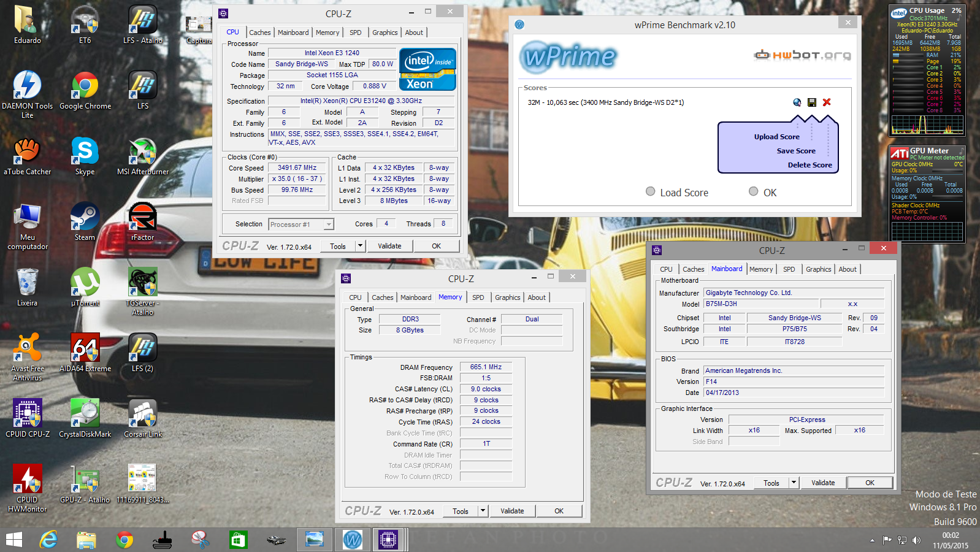Viewport: 980px width, 552px height.
Task: Open Meu computador desktop icon
Action: 27,226
